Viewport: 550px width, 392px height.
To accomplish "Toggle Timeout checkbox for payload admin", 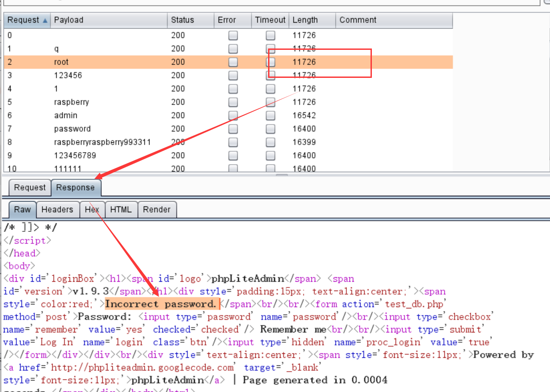I will coord(270,116).
